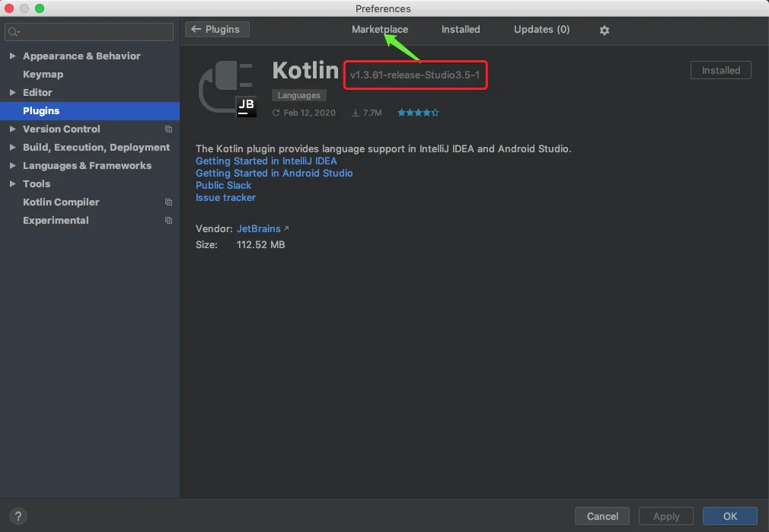
Task: Click the Feb 12, 2020 date text
Action: pos(309,113)
